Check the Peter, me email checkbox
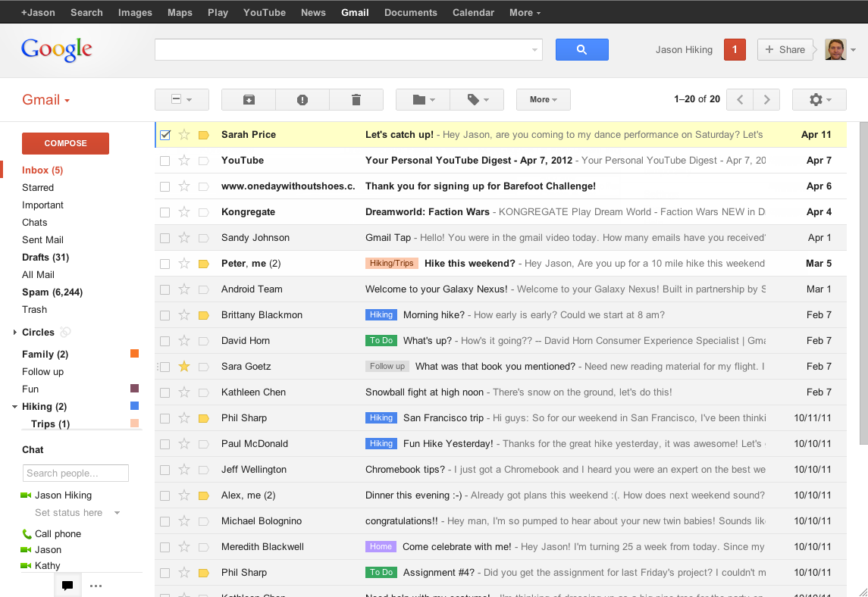This screenshot has height=597, width=868. point(165,264)
